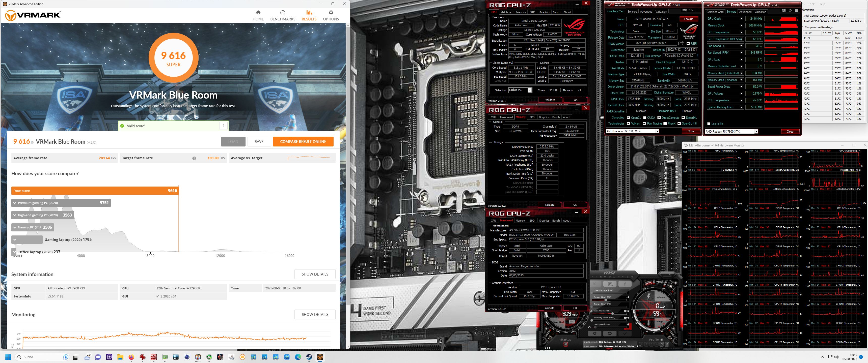The image size is (868, 363).
Task: Open the HOME tab in VRMark
Action: tap(258, 15)
